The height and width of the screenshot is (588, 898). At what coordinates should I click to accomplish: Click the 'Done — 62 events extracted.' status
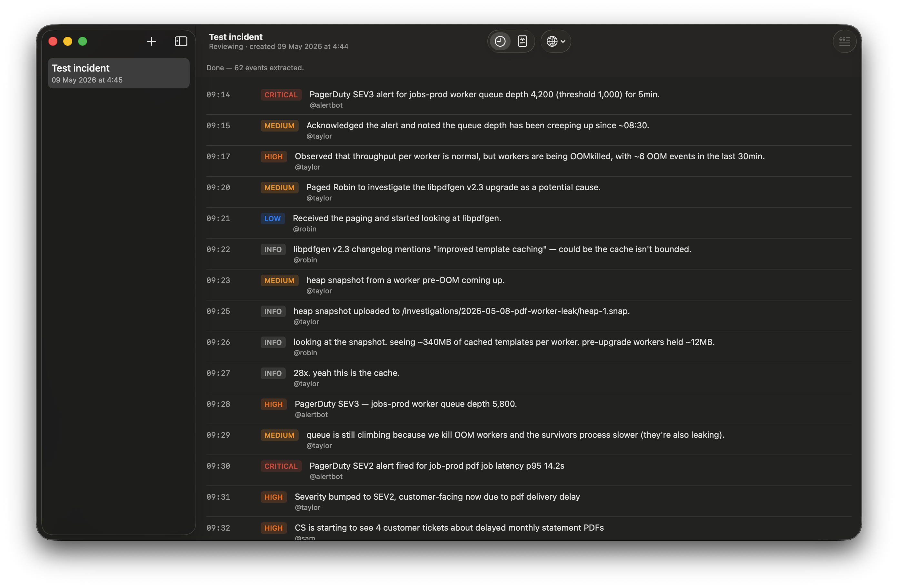coord(255,67)
